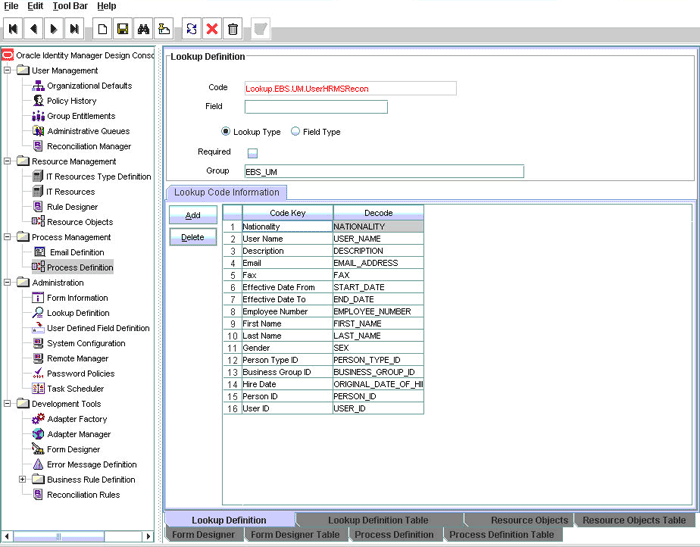Select the Field Type radio button
700x547 pixels.
point(295,131)
